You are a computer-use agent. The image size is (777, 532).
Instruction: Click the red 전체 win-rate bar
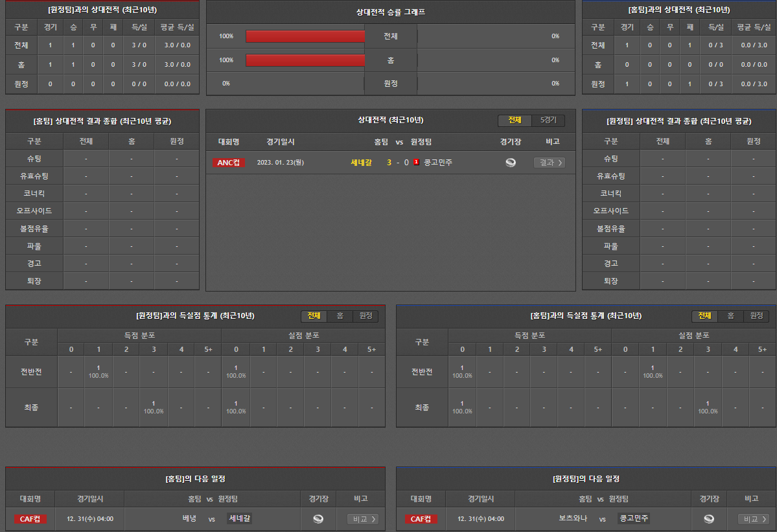(305, 36)
